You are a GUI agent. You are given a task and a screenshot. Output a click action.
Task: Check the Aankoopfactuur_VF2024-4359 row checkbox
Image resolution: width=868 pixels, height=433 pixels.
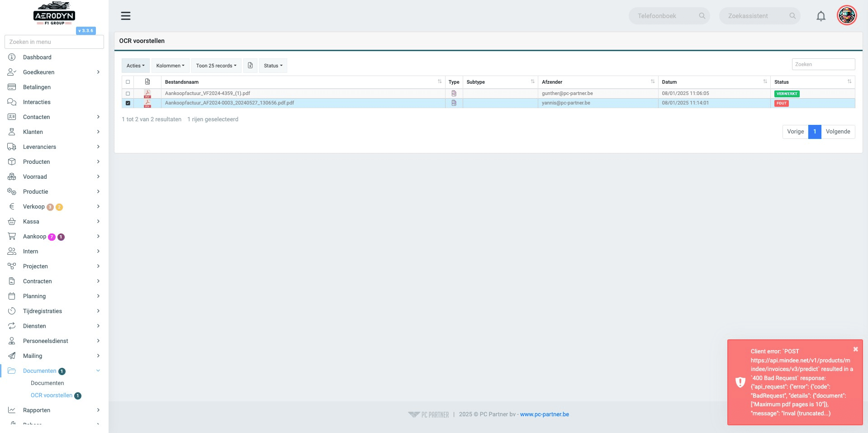click(128, 94)
